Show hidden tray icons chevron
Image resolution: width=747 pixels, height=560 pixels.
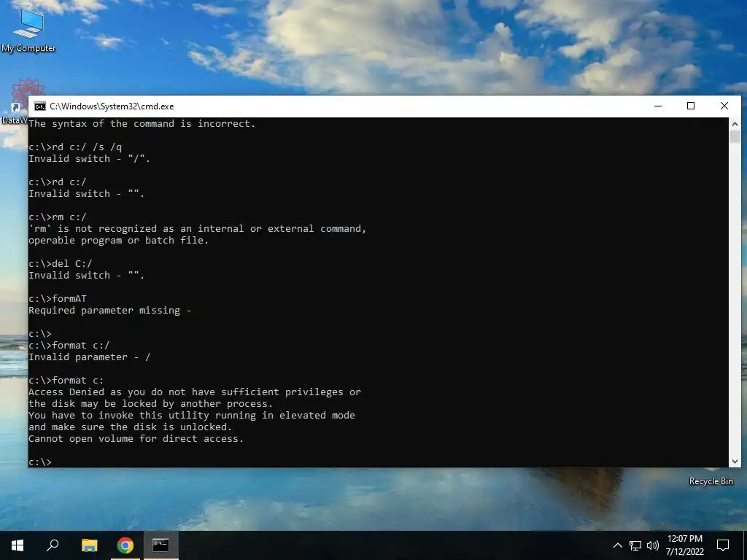pyautogui.click(x=617, y=545)
